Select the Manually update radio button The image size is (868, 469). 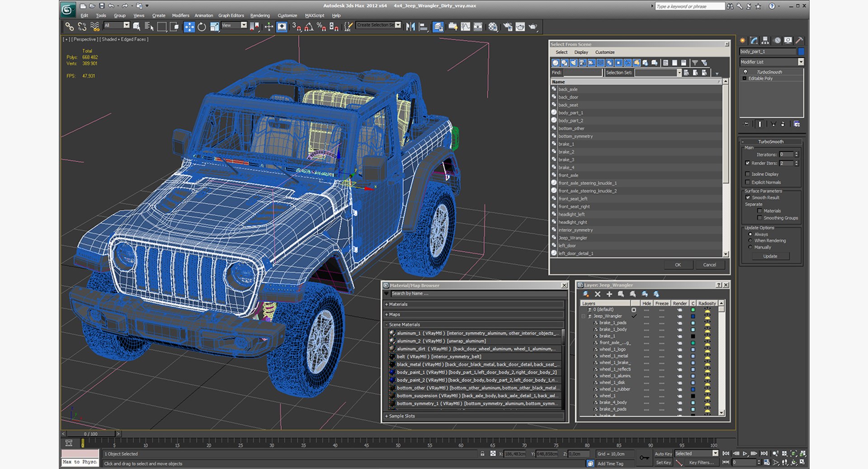(750, 247)
